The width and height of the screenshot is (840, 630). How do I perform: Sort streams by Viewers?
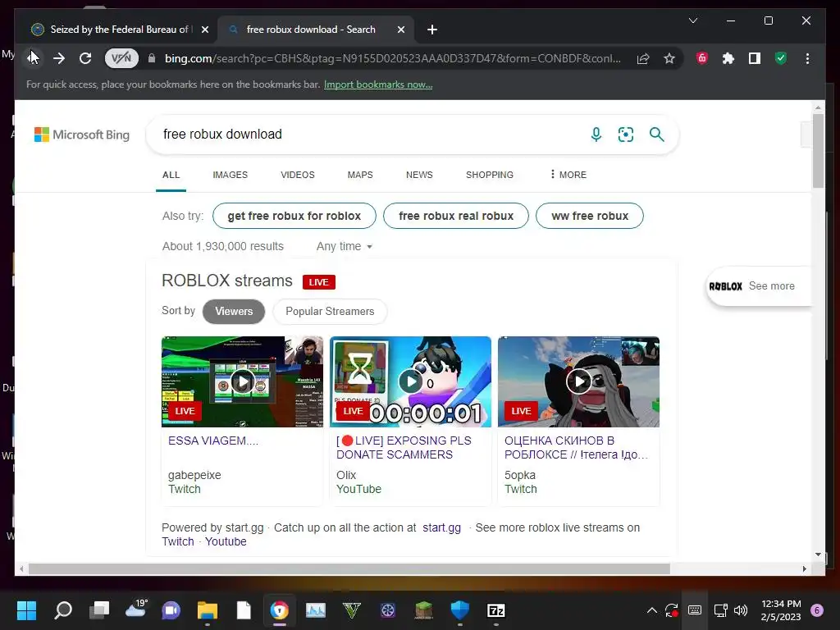(234, 311)
